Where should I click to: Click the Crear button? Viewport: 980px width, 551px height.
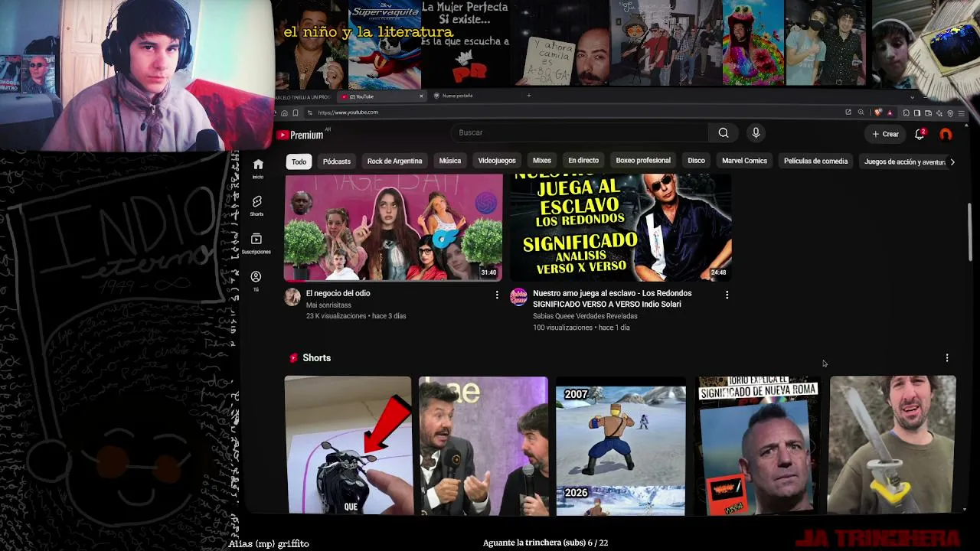coord(886,134)
